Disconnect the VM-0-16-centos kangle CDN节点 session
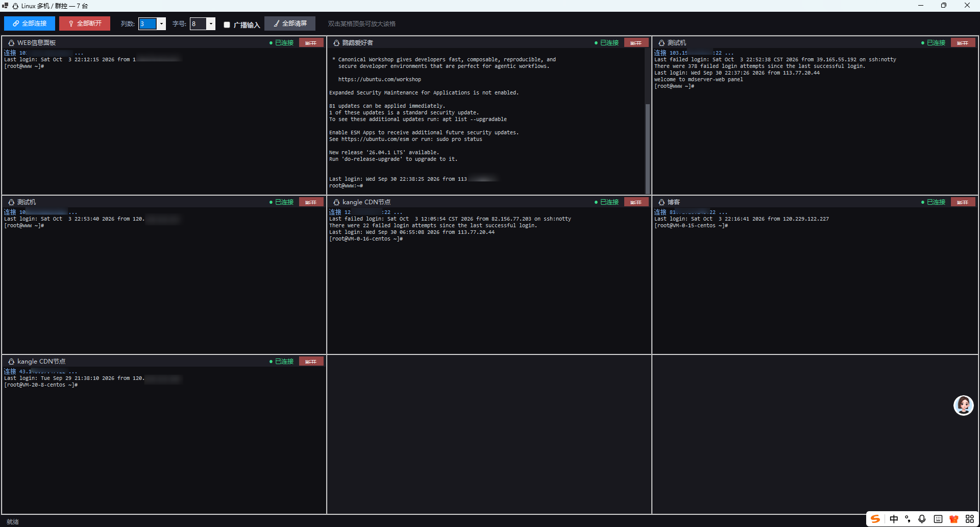The height and width of the screenshot is (527, 980). click(x=636, y=202)
